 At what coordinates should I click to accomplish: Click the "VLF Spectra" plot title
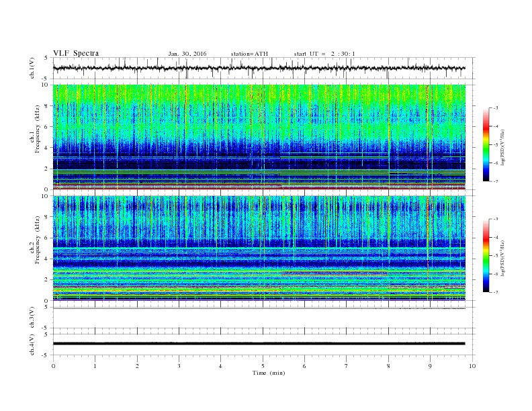point(76,53)
